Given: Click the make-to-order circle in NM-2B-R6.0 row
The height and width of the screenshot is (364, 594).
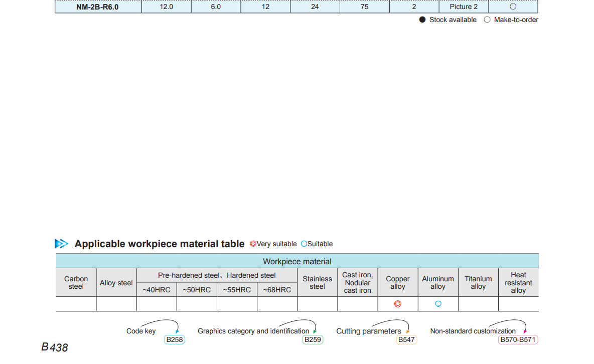Looking at the screenshot, I should (513, 7).
